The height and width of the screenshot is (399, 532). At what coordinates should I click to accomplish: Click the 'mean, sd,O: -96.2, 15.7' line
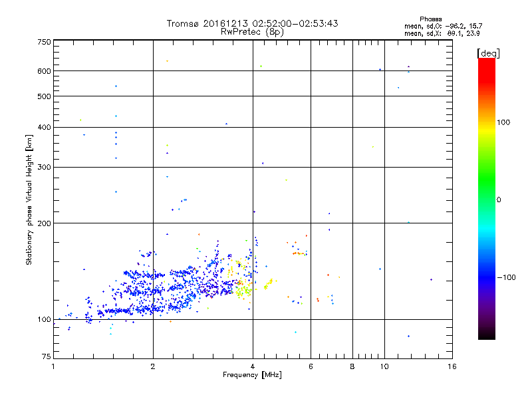(443, 26)
